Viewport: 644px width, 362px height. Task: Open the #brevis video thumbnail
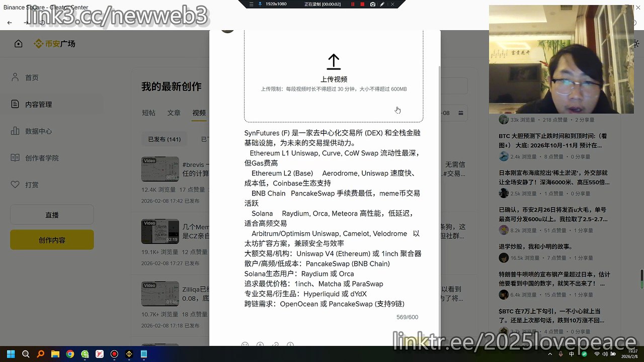tap(160, 169)
